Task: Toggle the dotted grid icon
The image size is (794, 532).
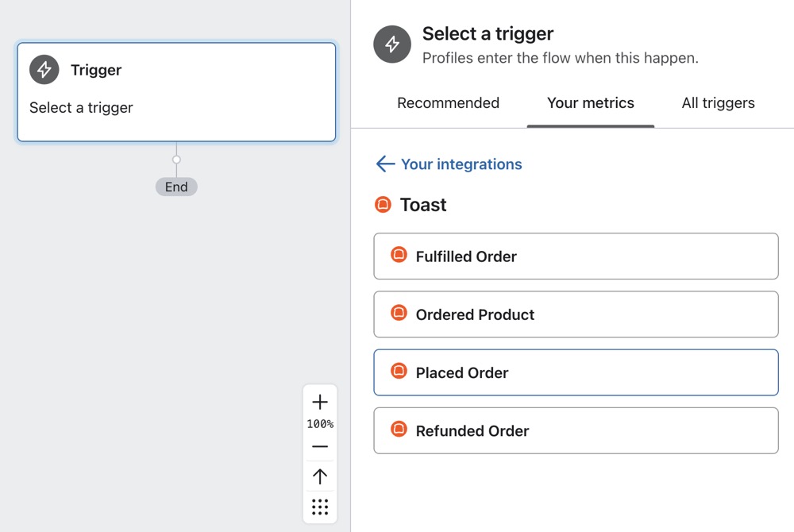Action: click(320, 507)
